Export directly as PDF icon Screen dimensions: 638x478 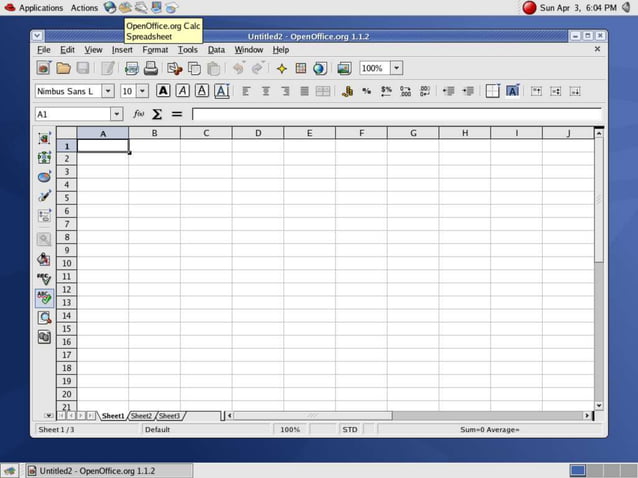point(131,68)
